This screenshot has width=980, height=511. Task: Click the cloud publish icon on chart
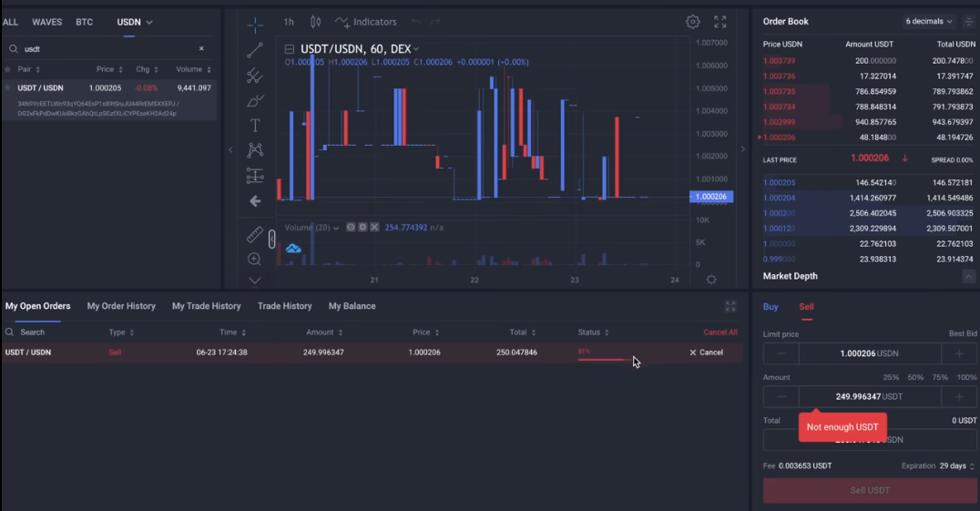pyautogui.click(x=293, y=249)
